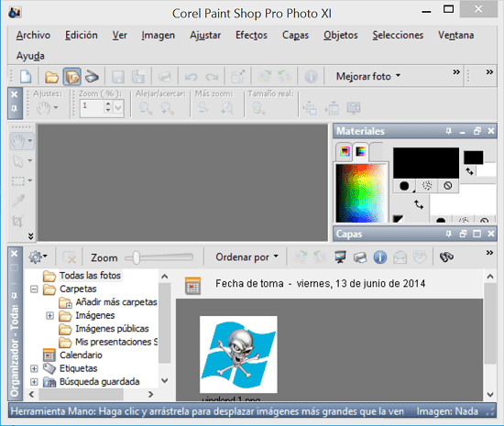Click the Print icon in toolbar
The image size is (504, 426).
[165, 77]
